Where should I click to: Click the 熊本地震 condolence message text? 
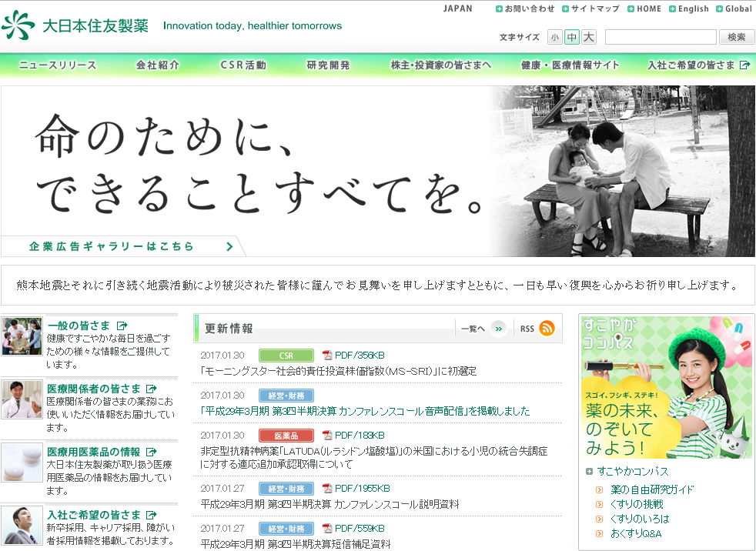[377, 285]
